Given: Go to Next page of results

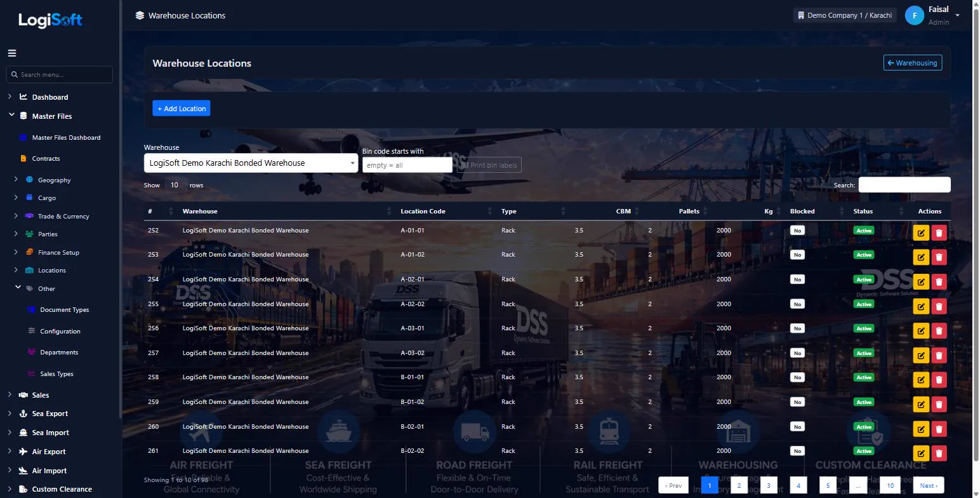Looking at the screenshot, I should [x=928, y=485].
